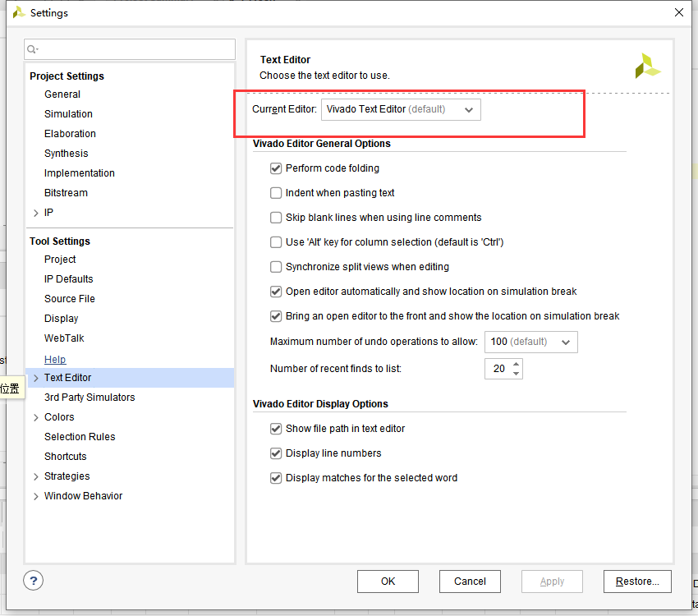Click the Cancel button
Viewport: 698px width, 616px height.
(x=470, y=582)
